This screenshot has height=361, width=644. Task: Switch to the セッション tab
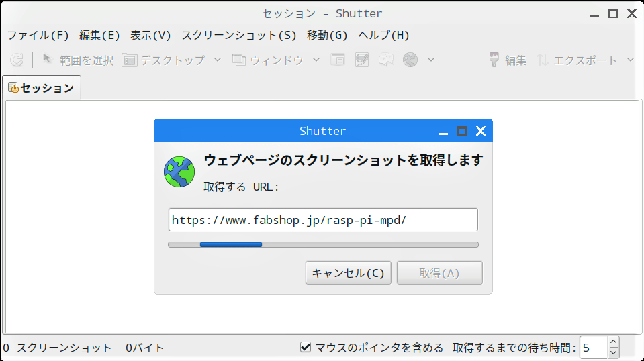pyautogui.click(x=42, y=88)
